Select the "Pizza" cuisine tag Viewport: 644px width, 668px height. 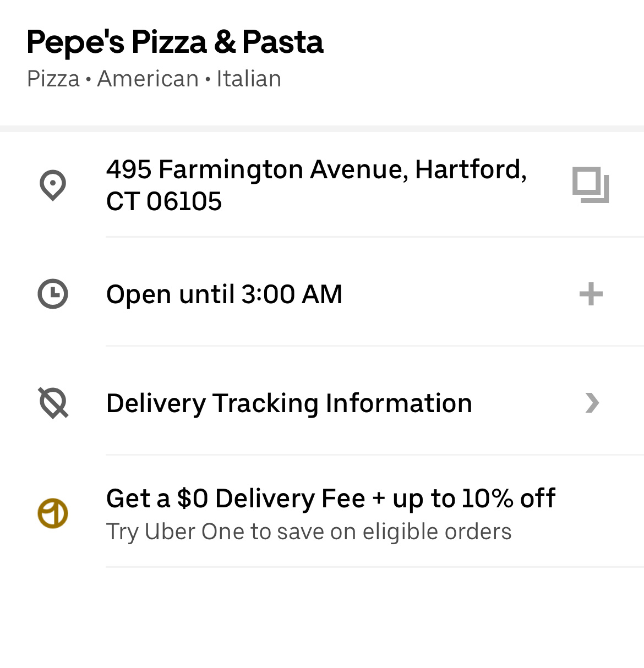point(53,79)
